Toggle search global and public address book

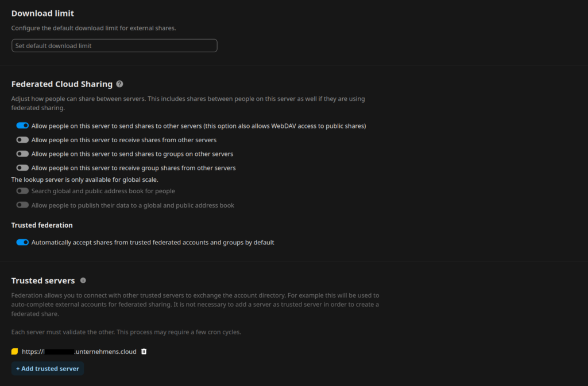tap(22, 191)
